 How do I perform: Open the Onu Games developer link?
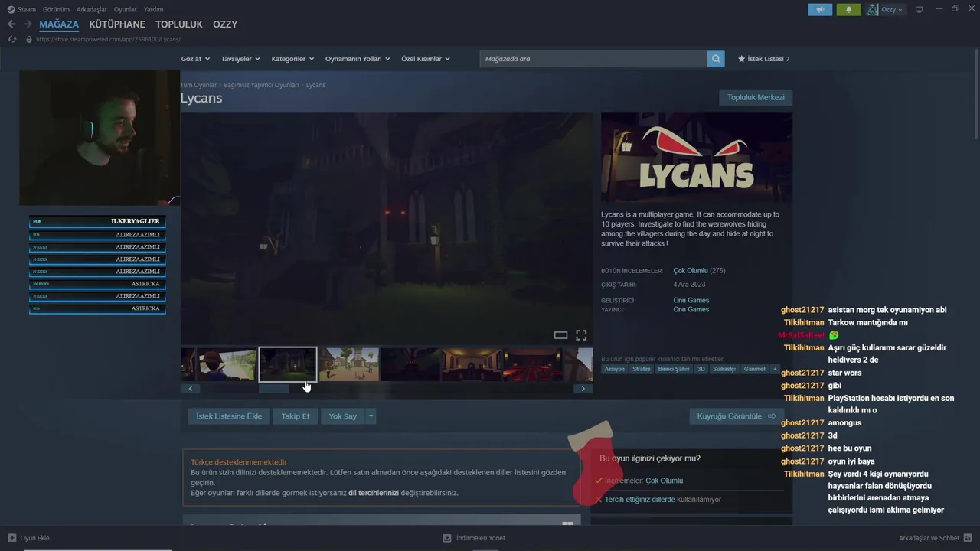(691, 300)
